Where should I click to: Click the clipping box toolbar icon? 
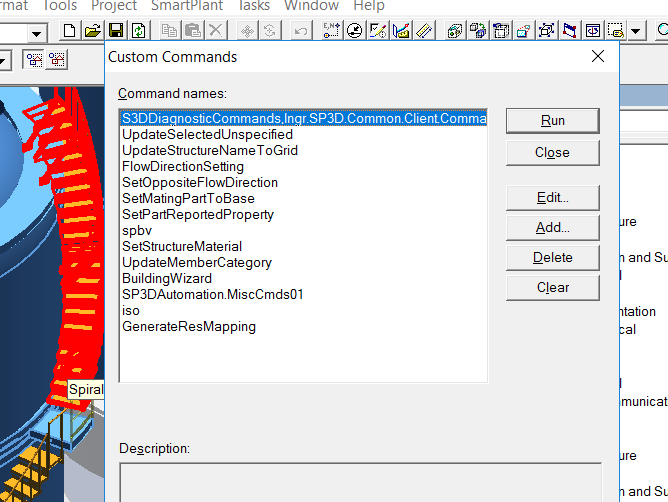[501, 31]
